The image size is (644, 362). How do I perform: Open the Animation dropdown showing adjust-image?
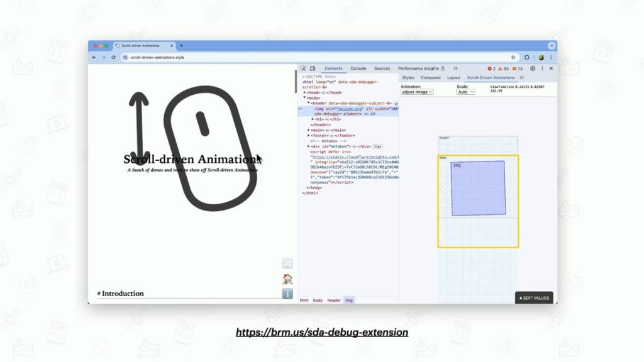(416, 91)
